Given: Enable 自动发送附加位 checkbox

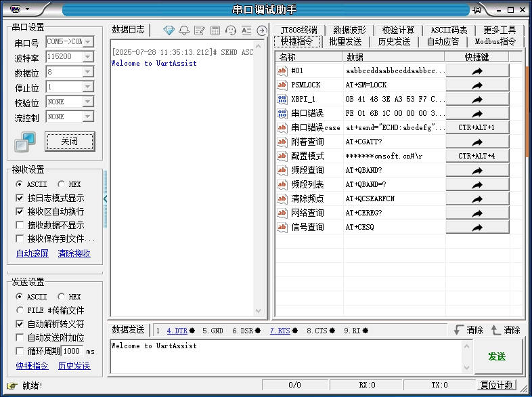Looking at the screenshot, I should 20,337.
